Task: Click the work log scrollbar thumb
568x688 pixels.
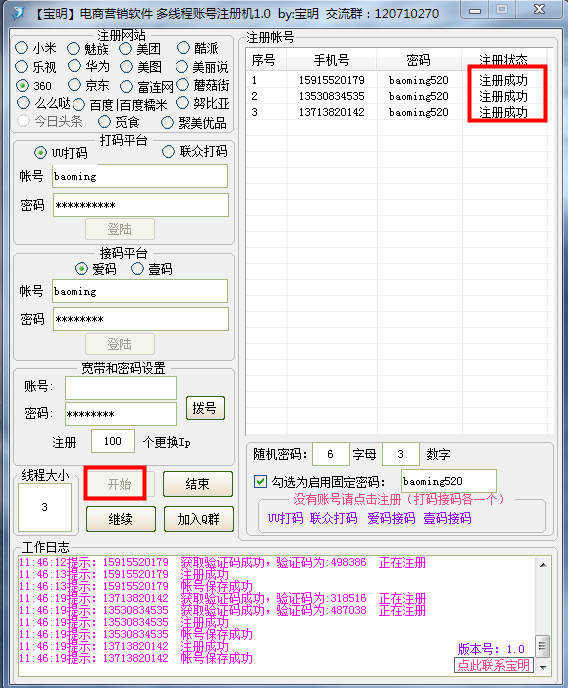Action: pos(543,646)
